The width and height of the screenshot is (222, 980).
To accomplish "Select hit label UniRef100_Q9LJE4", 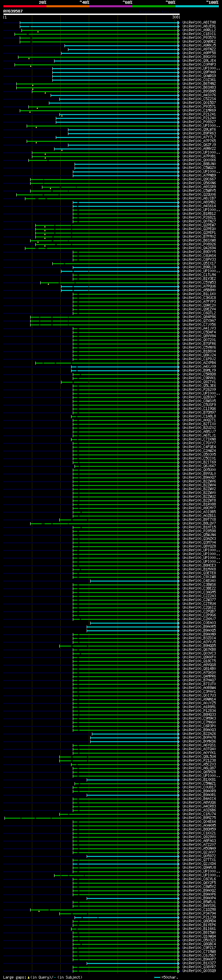I will (199, 60).
